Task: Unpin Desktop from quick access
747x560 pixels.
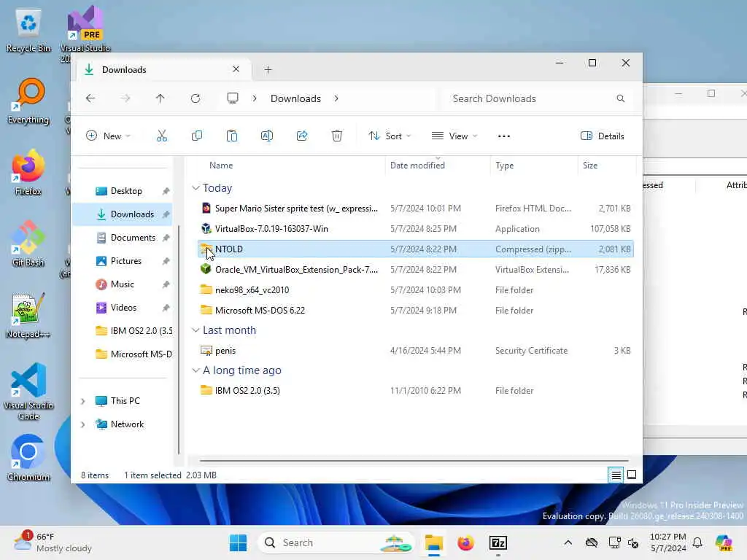Action: (166, 191)
